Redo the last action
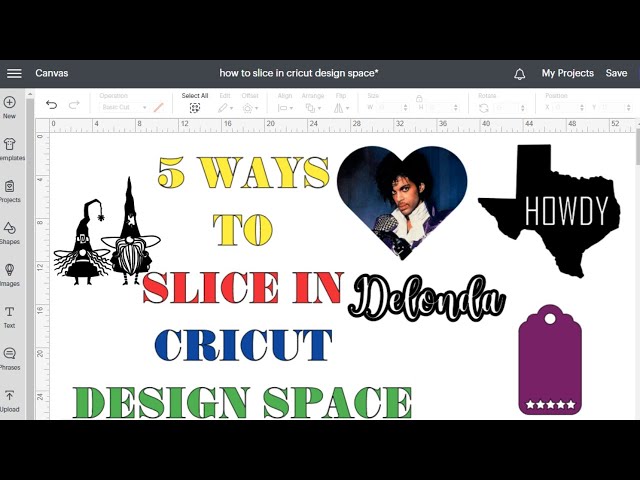The image size is (640, 480). tap(74, 105)
